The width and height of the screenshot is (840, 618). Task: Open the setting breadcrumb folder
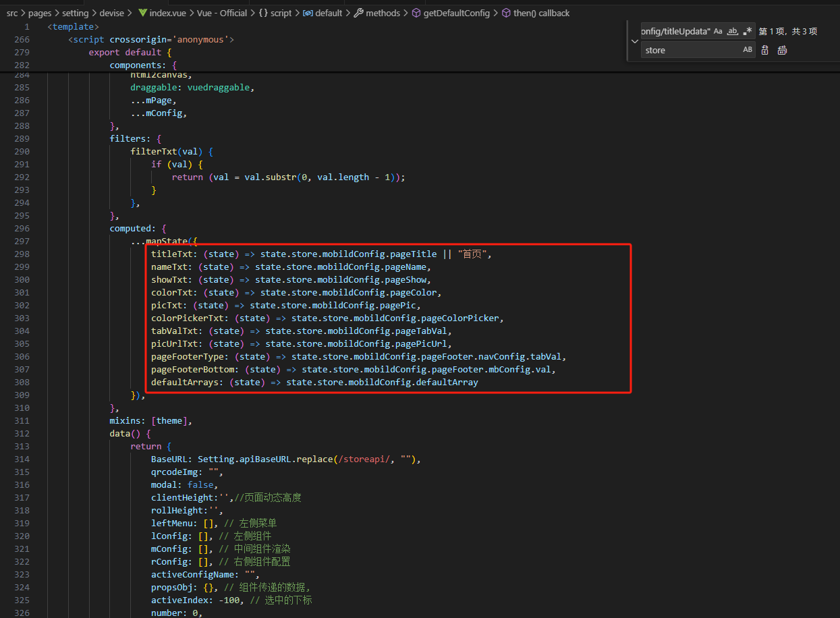tap(76, 13)
